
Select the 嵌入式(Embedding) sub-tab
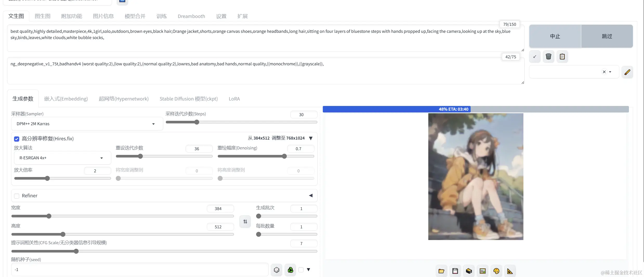pyautogui.click(x=66, y=99)
